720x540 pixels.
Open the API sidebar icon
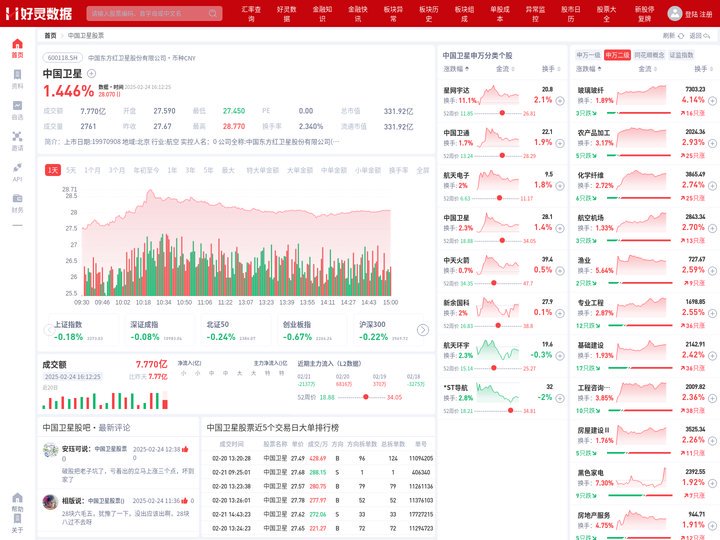click(x=17, y=167)
